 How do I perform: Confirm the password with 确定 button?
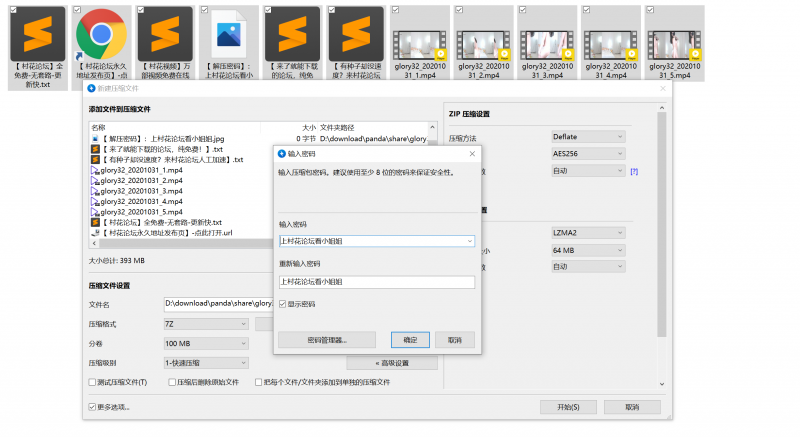pos(410,340)
